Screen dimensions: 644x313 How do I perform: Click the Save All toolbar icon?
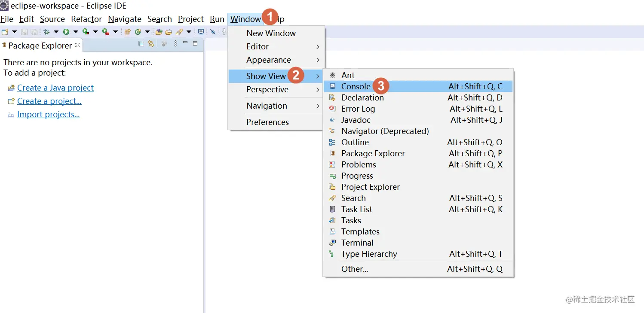(x=34, y=32)
